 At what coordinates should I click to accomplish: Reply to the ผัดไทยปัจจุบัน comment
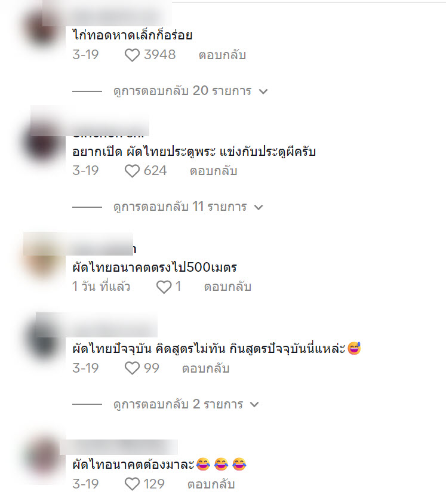(x=205, y=368)
